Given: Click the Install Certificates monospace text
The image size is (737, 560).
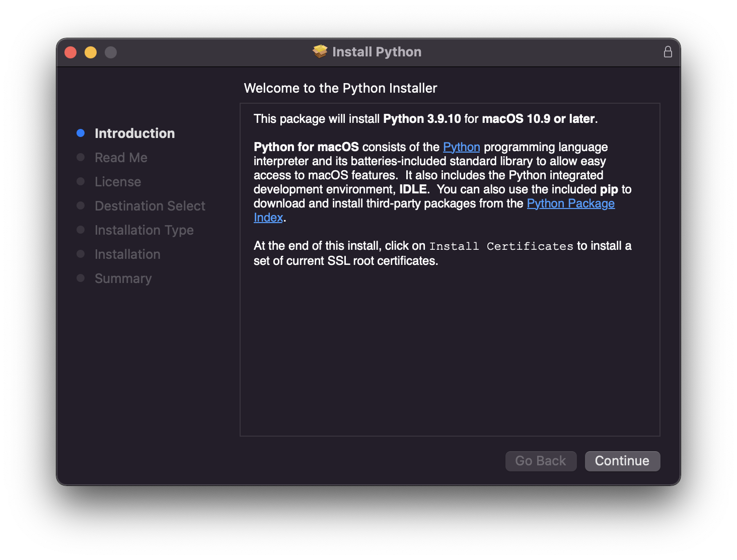Looking at the screenshot, I should click(501, 246).
